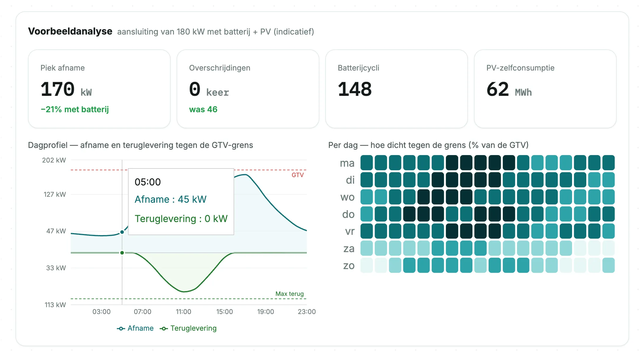Click the 'vr' heatmap row label

(x=350, y=231)
